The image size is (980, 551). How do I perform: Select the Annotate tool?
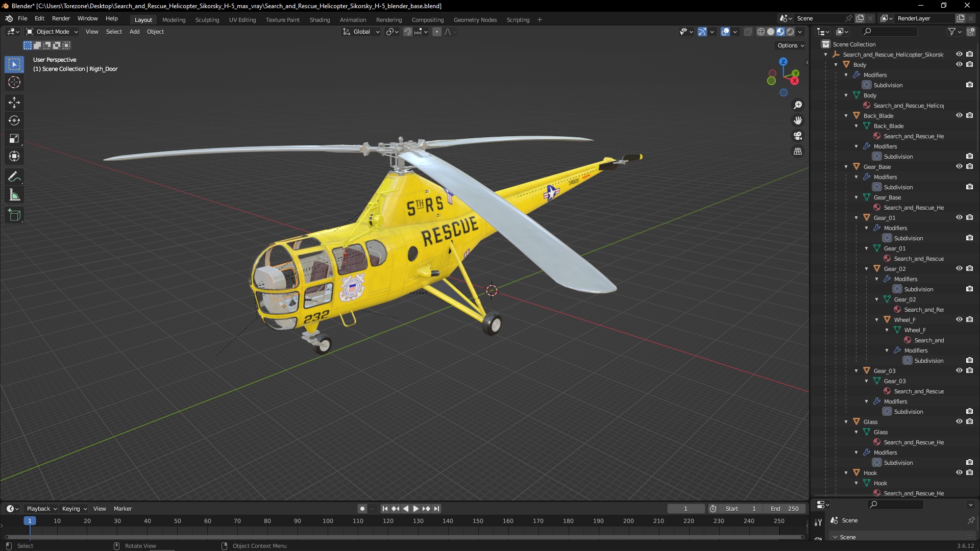pyautogui.click(x=14, y=177)
